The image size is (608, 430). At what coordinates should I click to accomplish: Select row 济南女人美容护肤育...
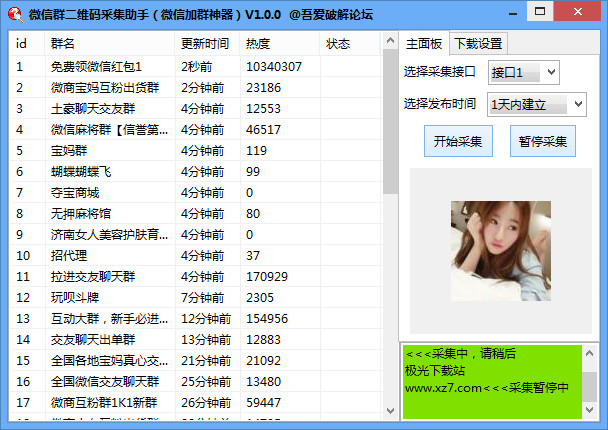click(x=195, y=235)
